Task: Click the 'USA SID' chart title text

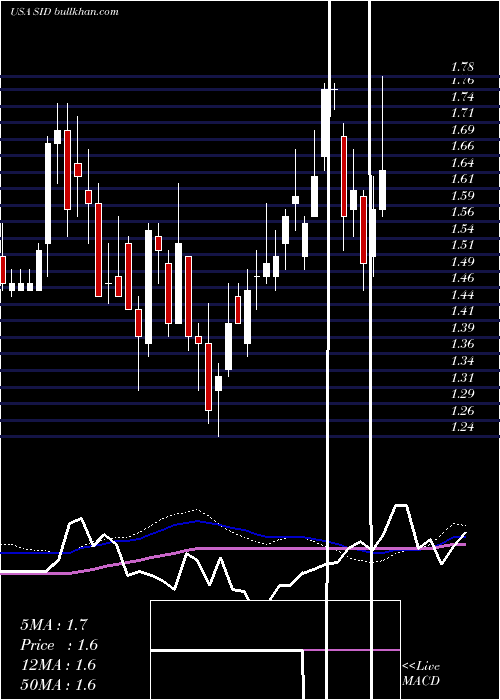Action: pyautogui.click(x=31, y=12)
